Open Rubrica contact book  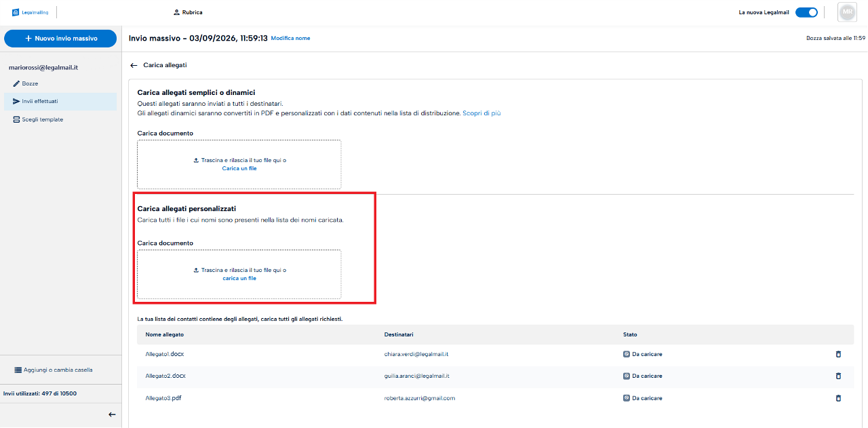coord(188,12)
